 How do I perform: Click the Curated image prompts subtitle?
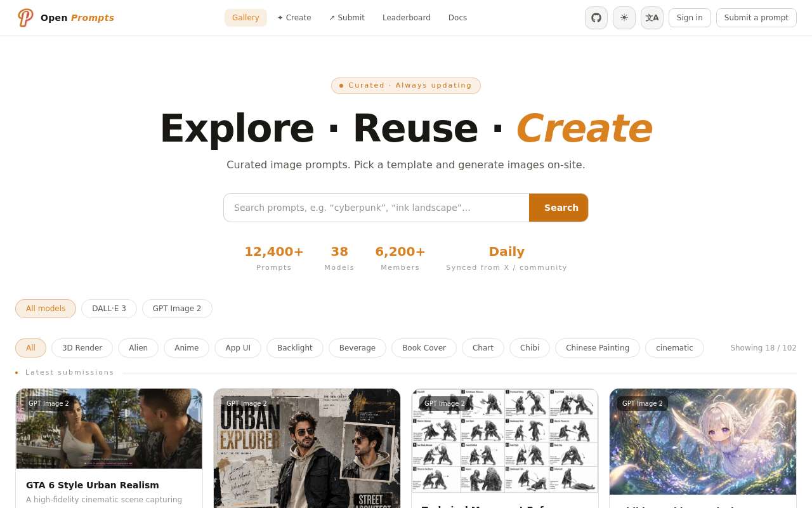tap(406, 165)
